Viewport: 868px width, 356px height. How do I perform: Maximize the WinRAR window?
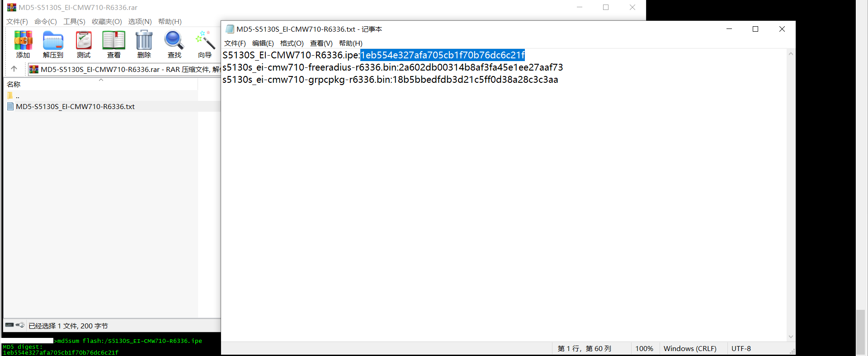point(606,7)
